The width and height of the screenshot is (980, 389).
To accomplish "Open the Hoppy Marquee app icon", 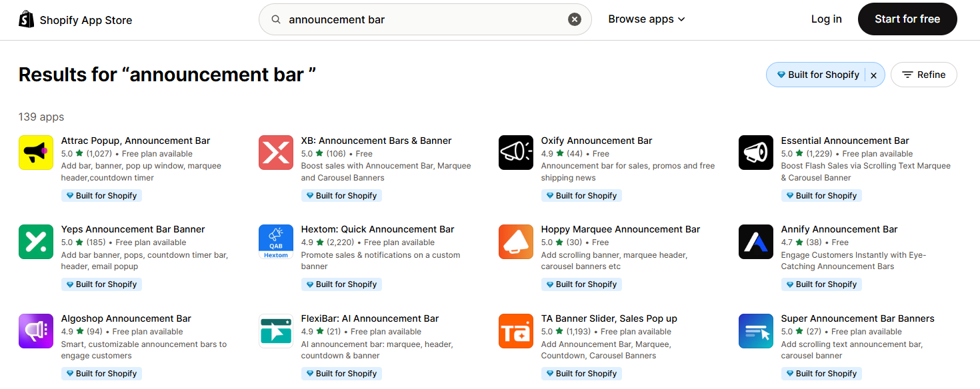I will (x=516, y=241).
